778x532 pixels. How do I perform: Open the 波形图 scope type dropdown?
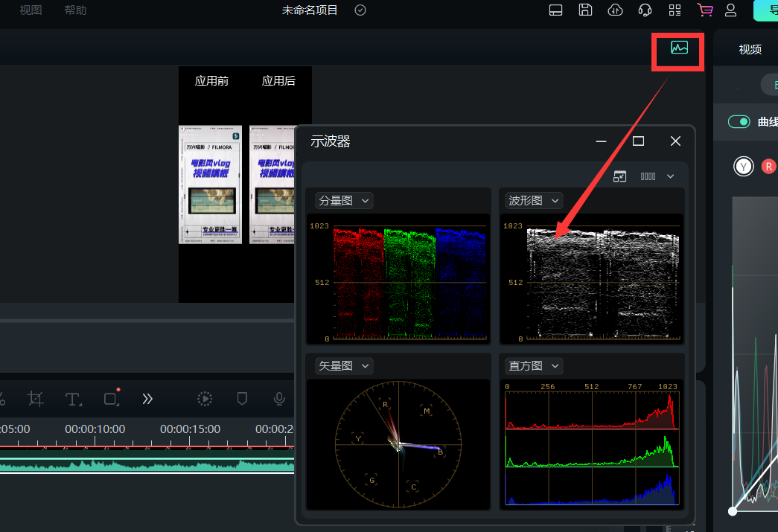tap(533, 200)
